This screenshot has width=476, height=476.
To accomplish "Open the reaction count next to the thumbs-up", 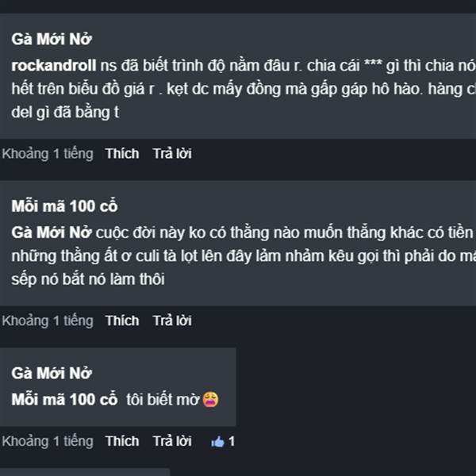I will tap(232, 441).
